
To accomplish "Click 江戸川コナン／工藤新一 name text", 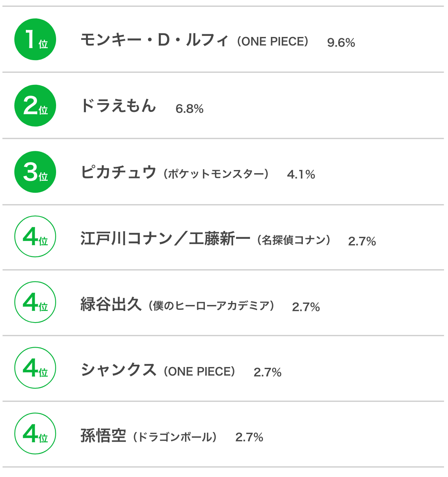I will point(166,238).
